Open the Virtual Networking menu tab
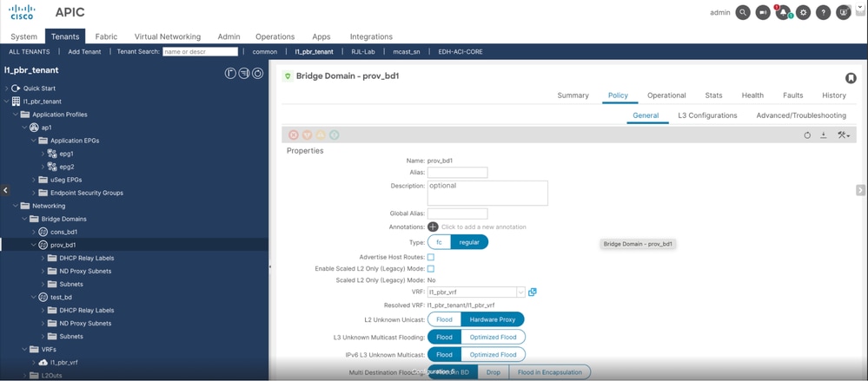 (x=167, y=36)
